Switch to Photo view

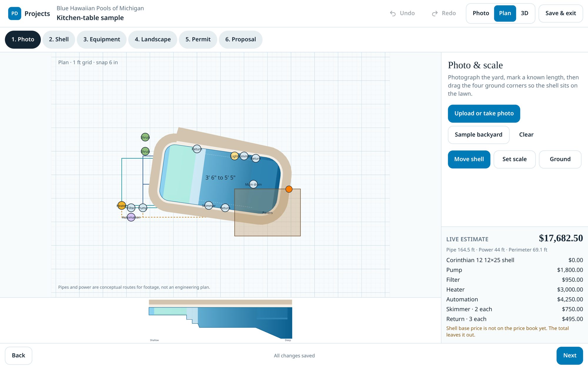coord(481,13)
